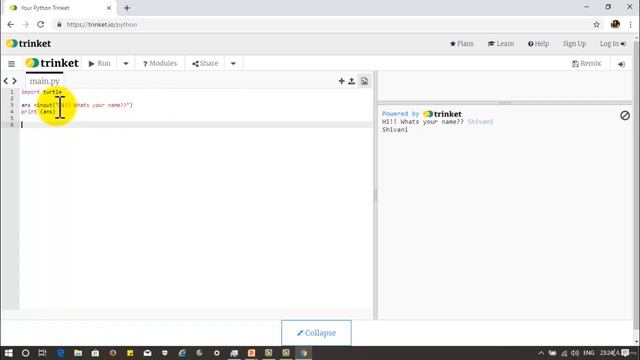Open the Learn menu
Image resolution: width=640 pixels, height=360 pixels.
(x=501, y=44)
